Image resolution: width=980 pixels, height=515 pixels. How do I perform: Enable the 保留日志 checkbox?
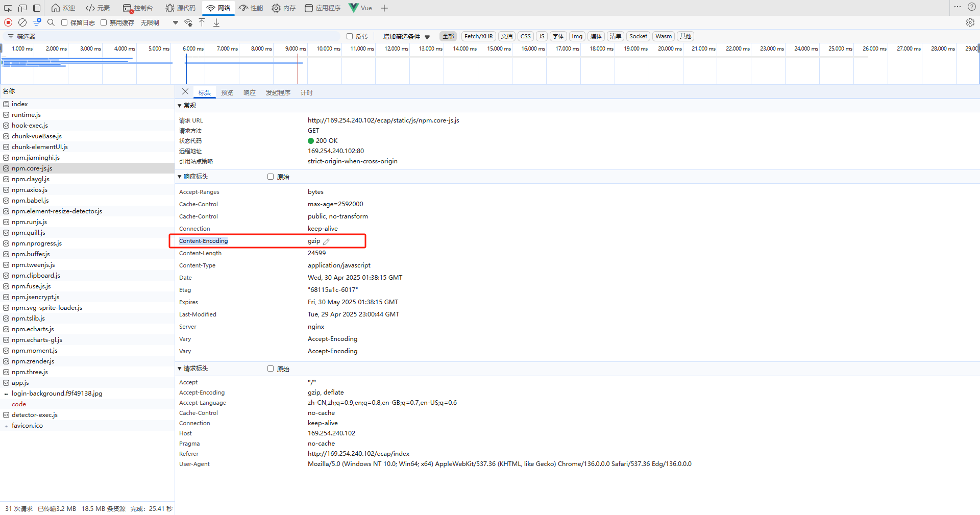pos(64,22)
